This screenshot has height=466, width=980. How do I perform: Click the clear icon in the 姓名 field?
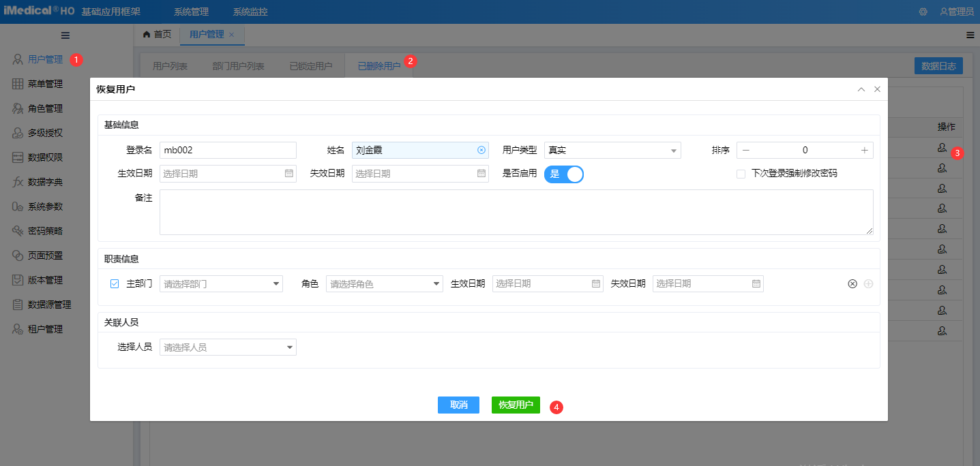click(x=481, y=151)
